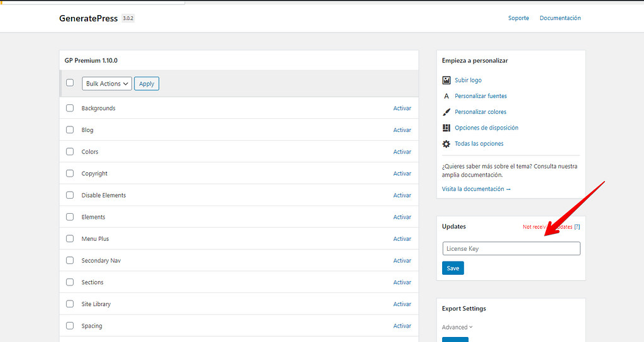Check the Blog module checkbox
644x342 pixels.
point(70,130)
